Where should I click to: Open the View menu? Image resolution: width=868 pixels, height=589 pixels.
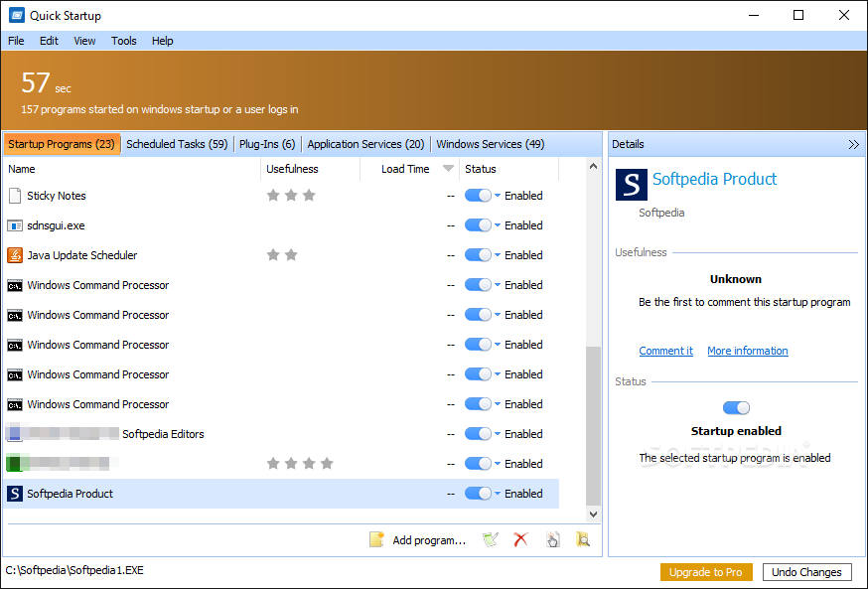(84, 41)
